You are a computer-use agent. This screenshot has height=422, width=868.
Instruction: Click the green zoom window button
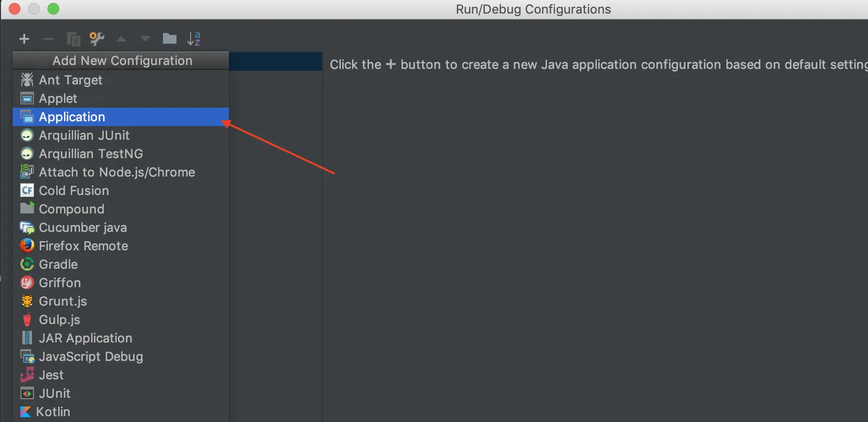pyautogui.click(x=53, y=9)
